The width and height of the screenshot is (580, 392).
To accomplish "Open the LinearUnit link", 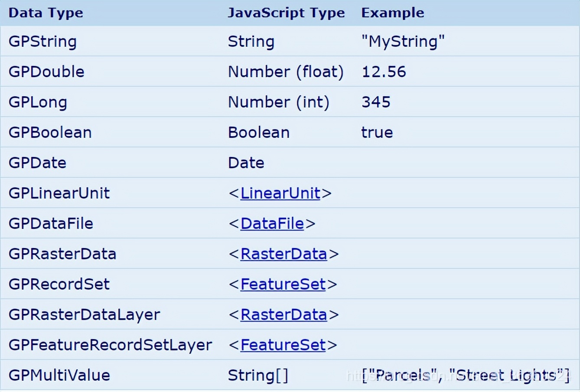I will [280, 193].
